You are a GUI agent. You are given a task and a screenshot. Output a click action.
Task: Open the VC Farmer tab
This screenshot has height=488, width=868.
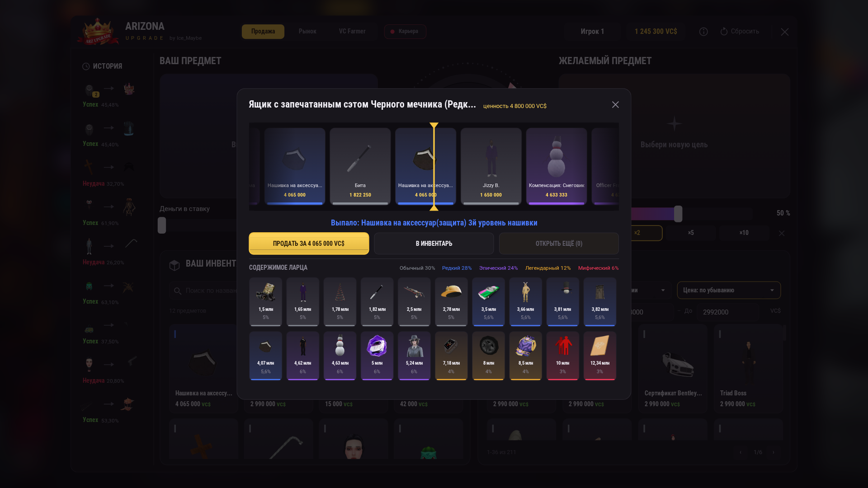coord(352,32)
